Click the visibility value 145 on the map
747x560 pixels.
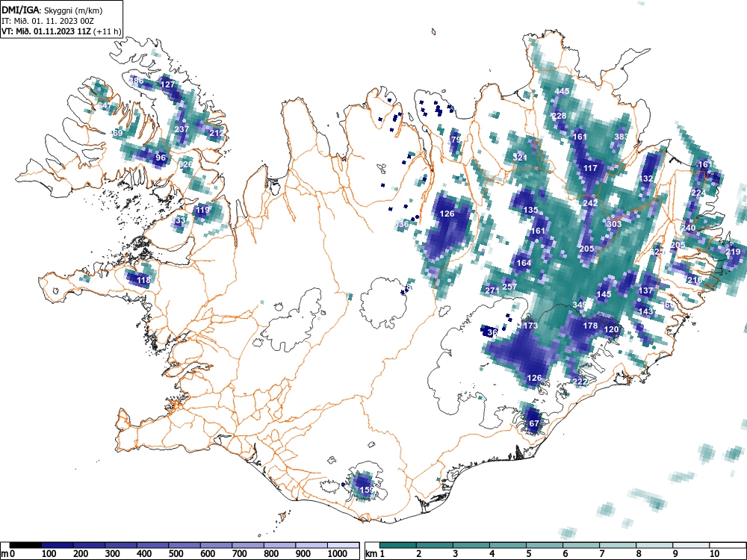click(x=604, y=294)
